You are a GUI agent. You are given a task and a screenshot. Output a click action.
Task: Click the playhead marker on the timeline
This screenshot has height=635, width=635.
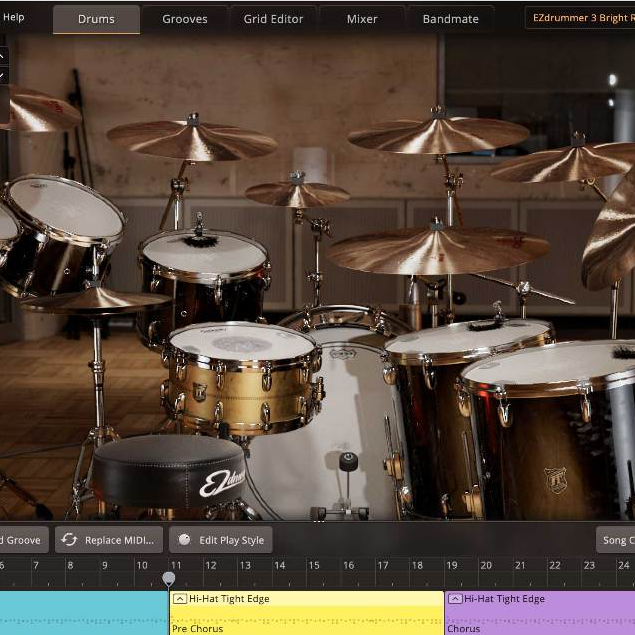coord(169,578)
